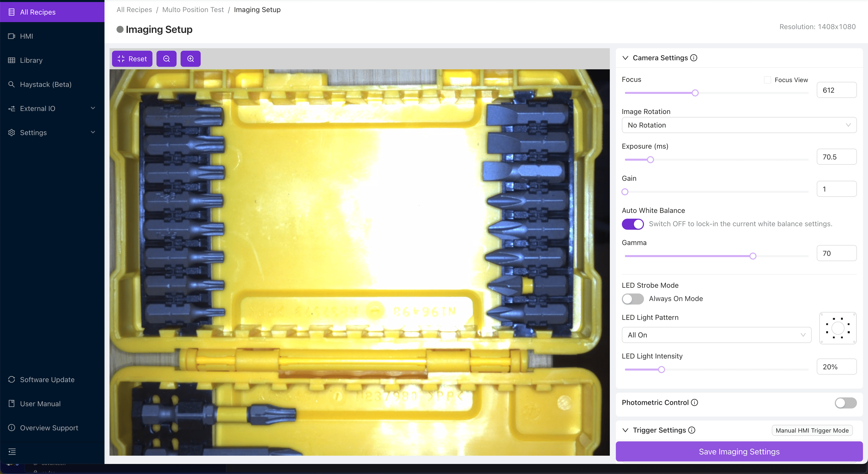Enable the Focus View checkbox
This screenshot has height=474, width=868.
click(x=767, y=80)
